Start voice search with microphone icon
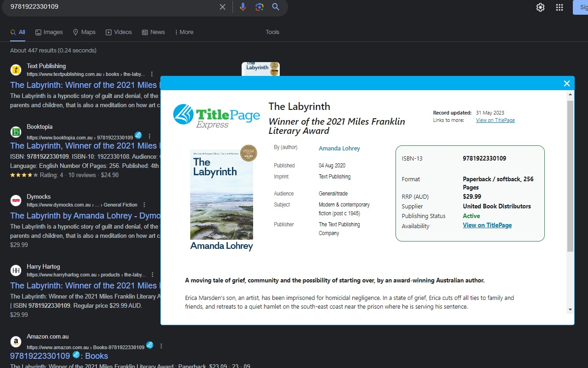 243,7
